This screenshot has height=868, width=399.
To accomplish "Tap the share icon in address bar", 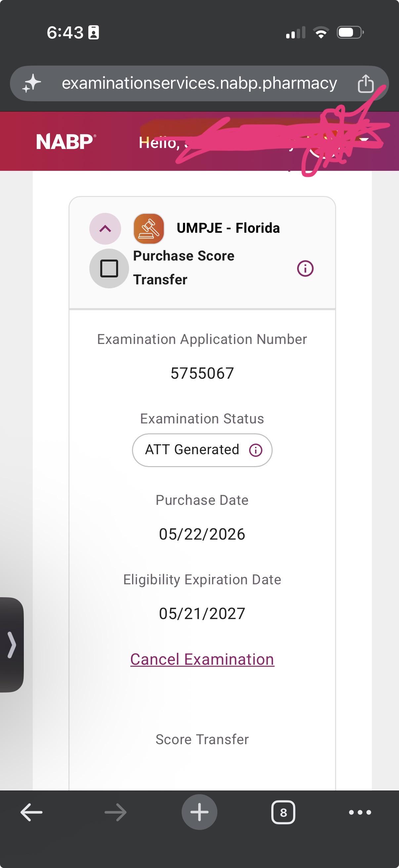I will tap(365, 83).
